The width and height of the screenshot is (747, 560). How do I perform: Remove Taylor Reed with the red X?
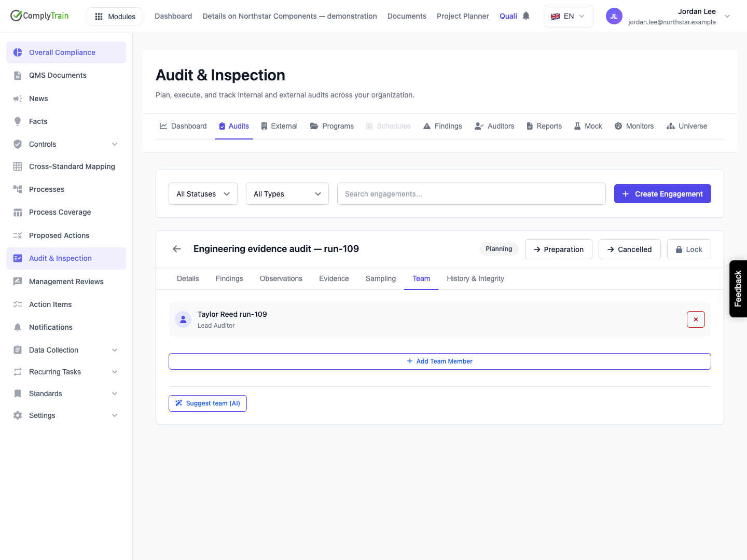pos(696,319)
